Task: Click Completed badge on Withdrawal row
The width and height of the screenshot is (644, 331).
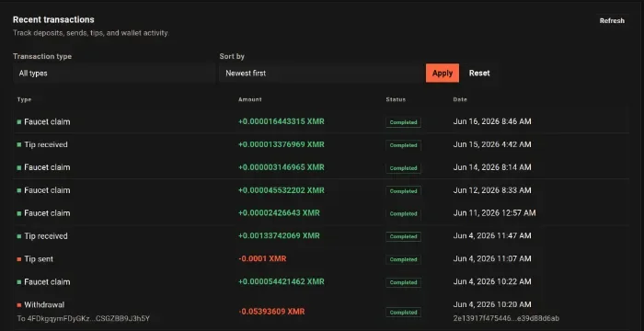Action: click(x=403, y=313)
